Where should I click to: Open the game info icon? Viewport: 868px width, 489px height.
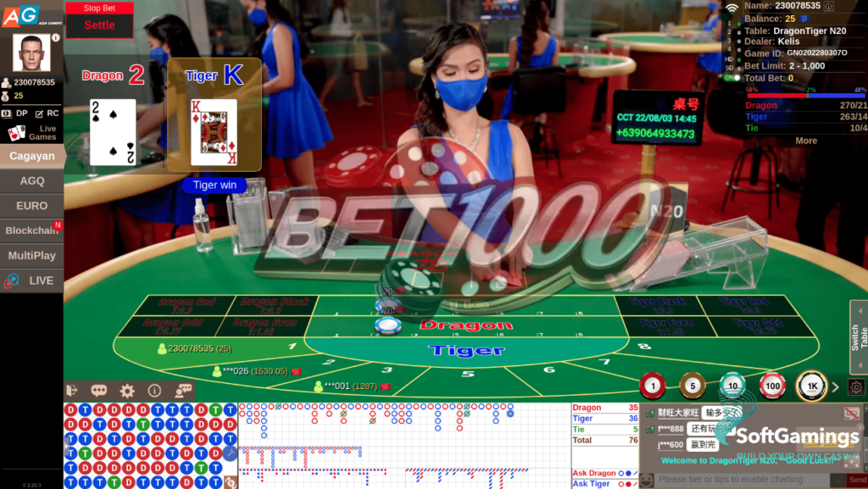pyautogui.click(x=154, y=391)
